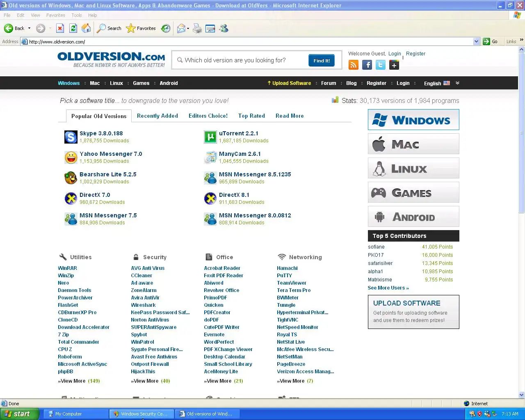Click the uTorrent app icon
Screen dimensions: 525x420
click(210, 137)
